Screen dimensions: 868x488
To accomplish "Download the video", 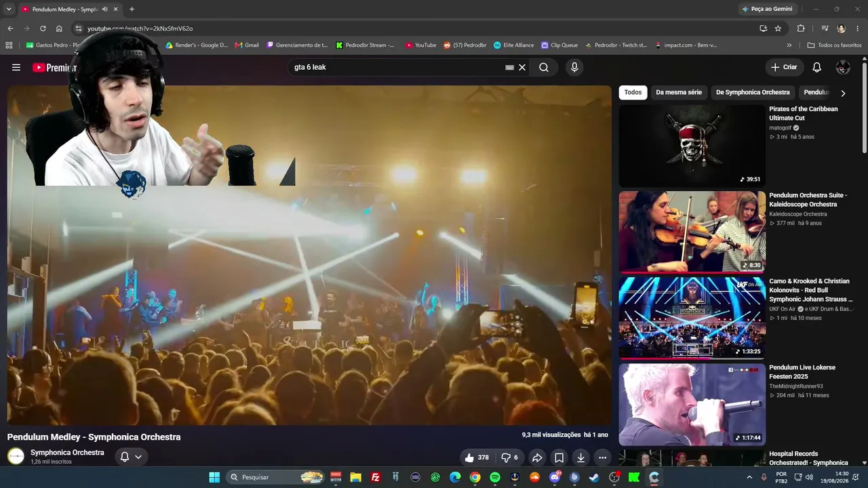I will [x=580, y=457].
